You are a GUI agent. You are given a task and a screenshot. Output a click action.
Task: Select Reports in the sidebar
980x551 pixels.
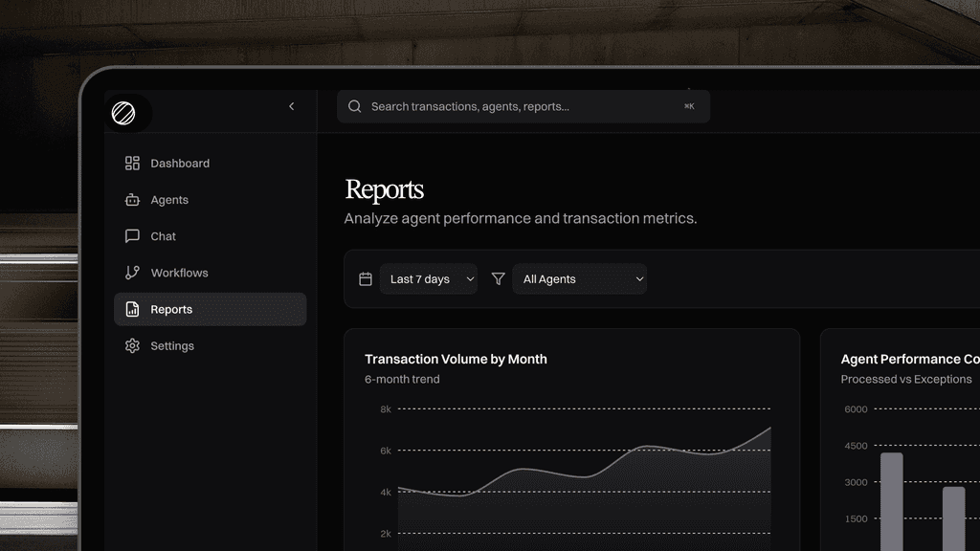click(210, 309)
